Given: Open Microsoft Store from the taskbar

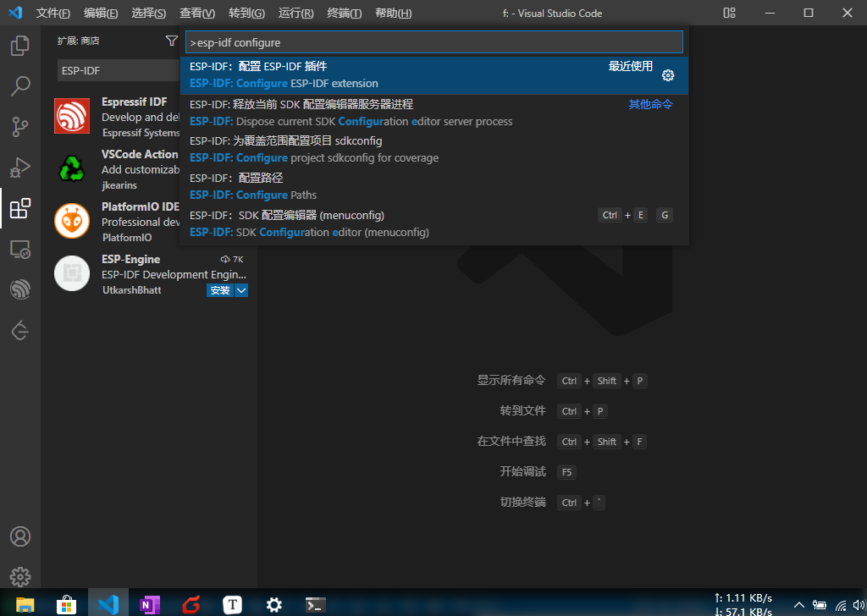Looking at the screenshot, I should coord(66,605).
